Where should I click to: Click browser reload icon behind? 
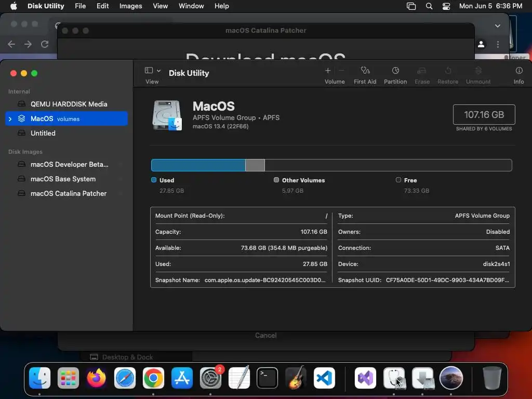(x=45, y=44)
